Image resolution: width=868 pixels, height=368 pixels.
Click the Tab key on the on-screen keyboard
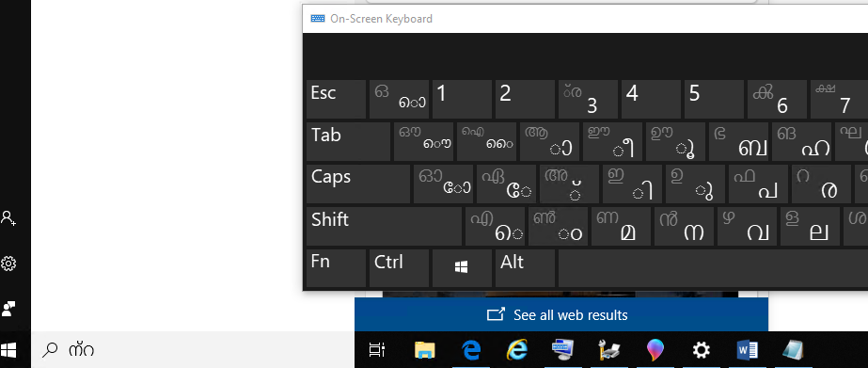(x=348, y=142)
